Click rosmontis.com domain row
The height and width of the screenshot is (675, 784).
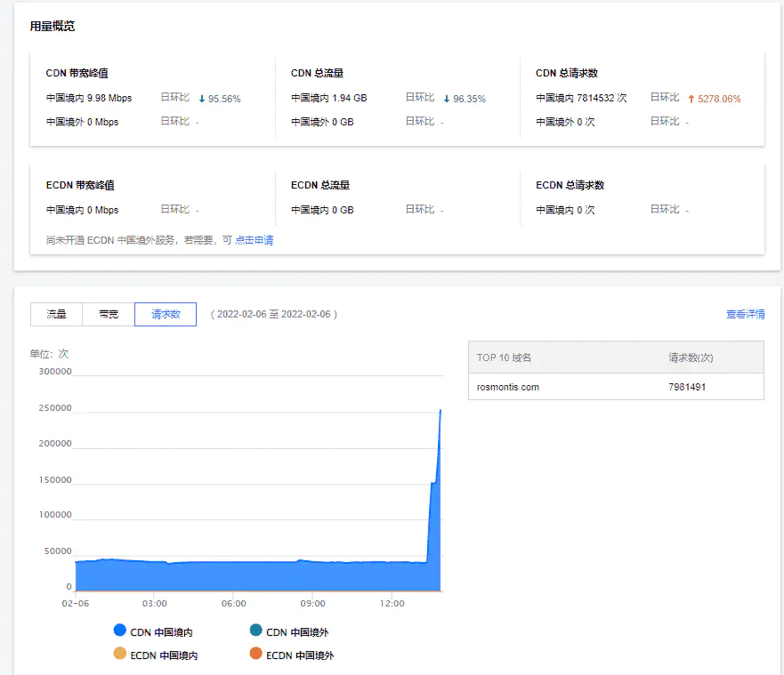[x=616, y=387]
